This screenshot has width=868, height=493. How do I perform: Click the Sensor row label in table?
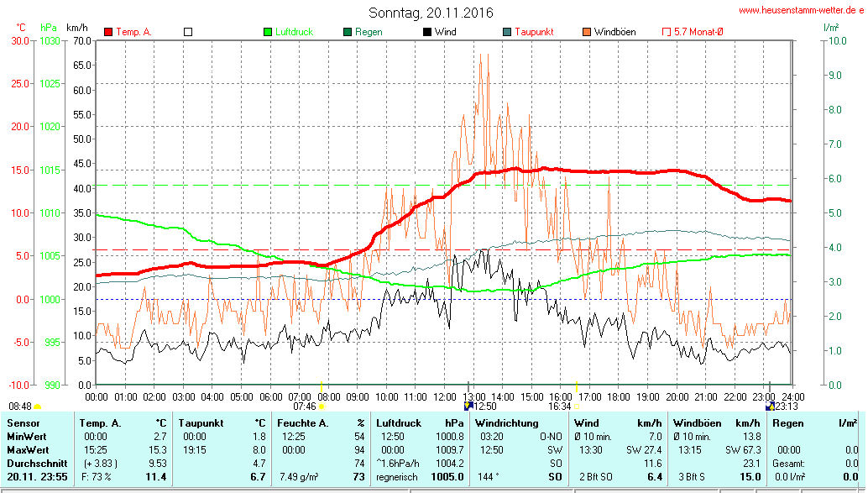click(x=22, y=423)
